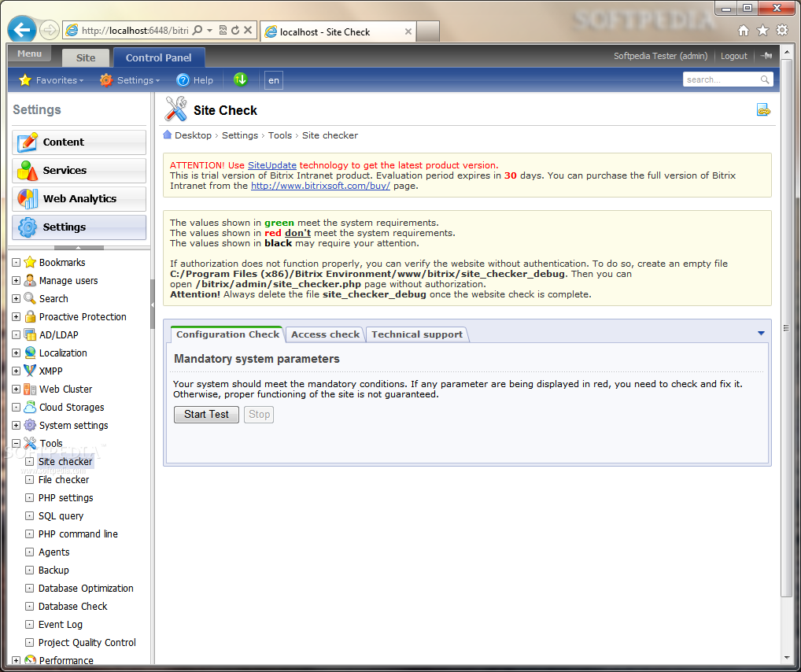Click the Menu button
This screenshot has width=801, height=672.
[x=30, y=54]
